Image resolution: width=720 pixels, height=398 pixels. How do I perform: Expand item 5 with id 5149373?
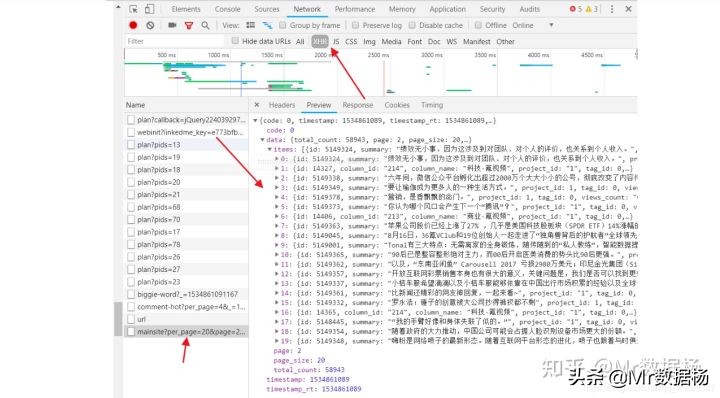[277, 207]
